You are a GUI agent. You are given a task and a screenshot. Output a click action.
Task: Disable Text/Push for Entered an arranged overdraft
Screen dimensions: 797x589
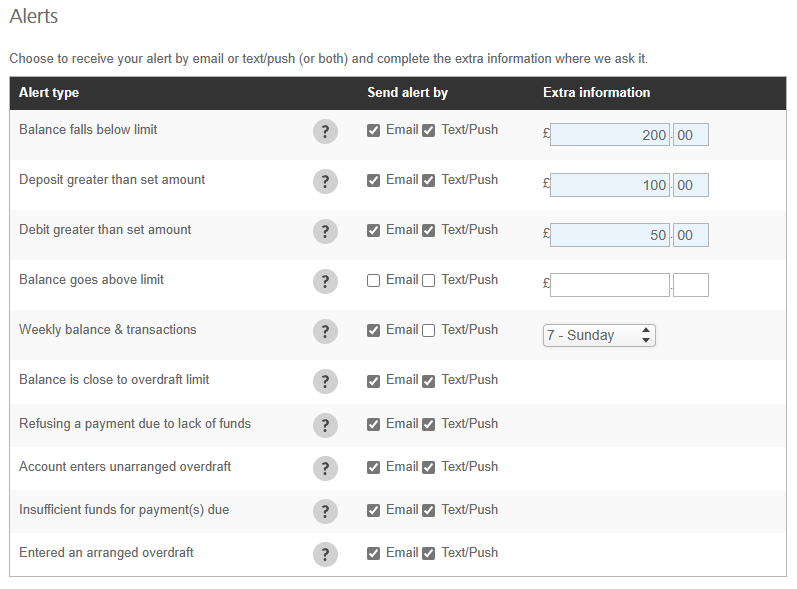click(x=428, y=553)
